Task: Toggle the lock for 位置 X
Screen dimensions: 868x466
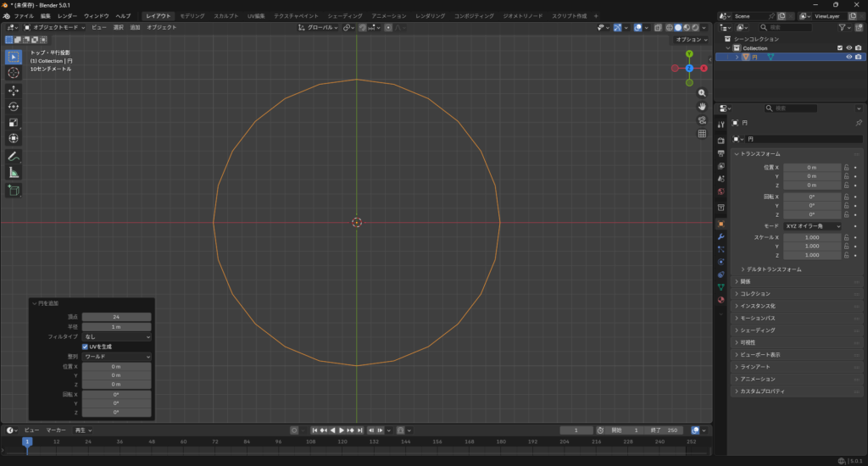Action: pos(846,168)
